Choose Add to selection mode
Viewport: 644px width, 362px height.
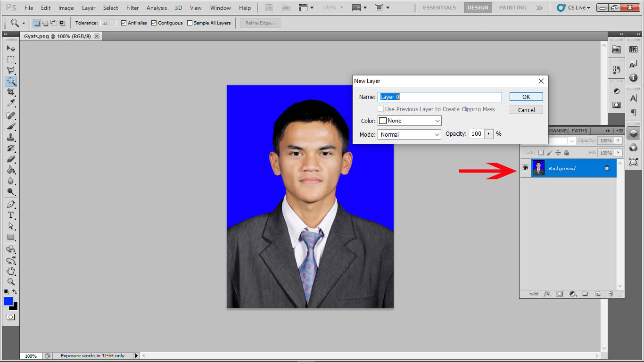point(45,23)
